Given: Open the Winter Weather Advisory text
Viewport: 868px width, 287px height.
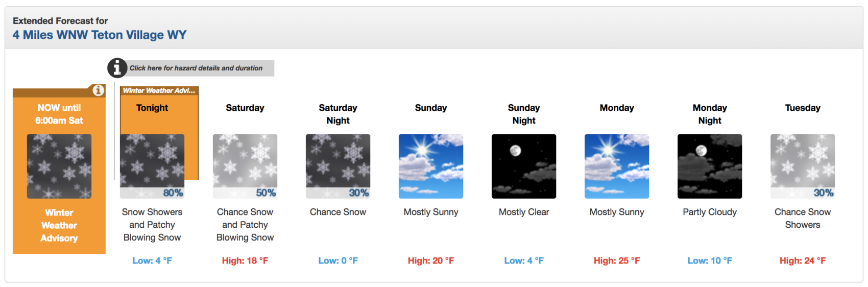Looking at the screenshot, I should tap(59, 225).
